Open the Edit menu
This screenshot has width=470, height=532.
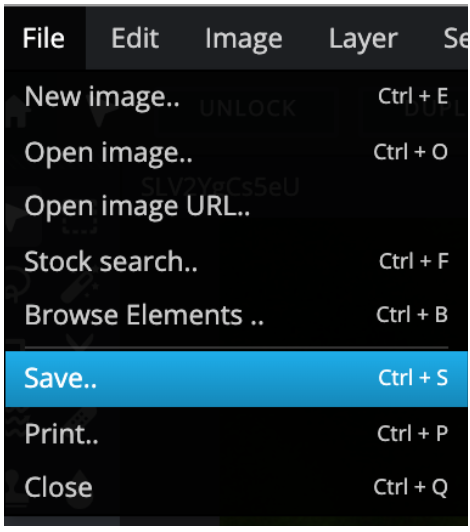(135, 38)
